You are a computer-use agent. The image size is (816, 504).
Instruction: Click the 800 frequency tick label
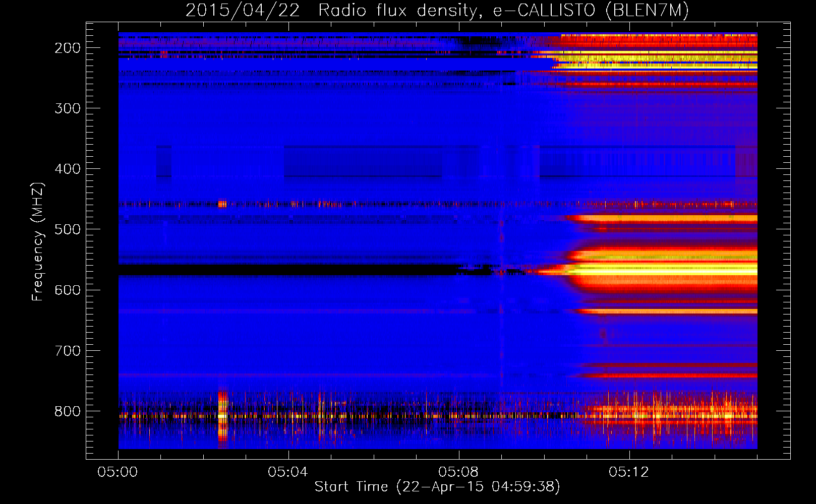tap(68, 411)
